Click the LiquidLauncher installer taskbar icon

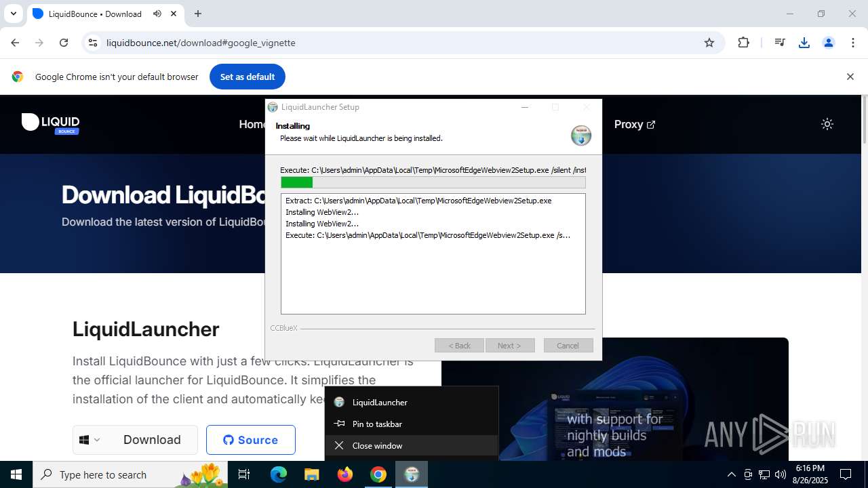click(412, 474)
